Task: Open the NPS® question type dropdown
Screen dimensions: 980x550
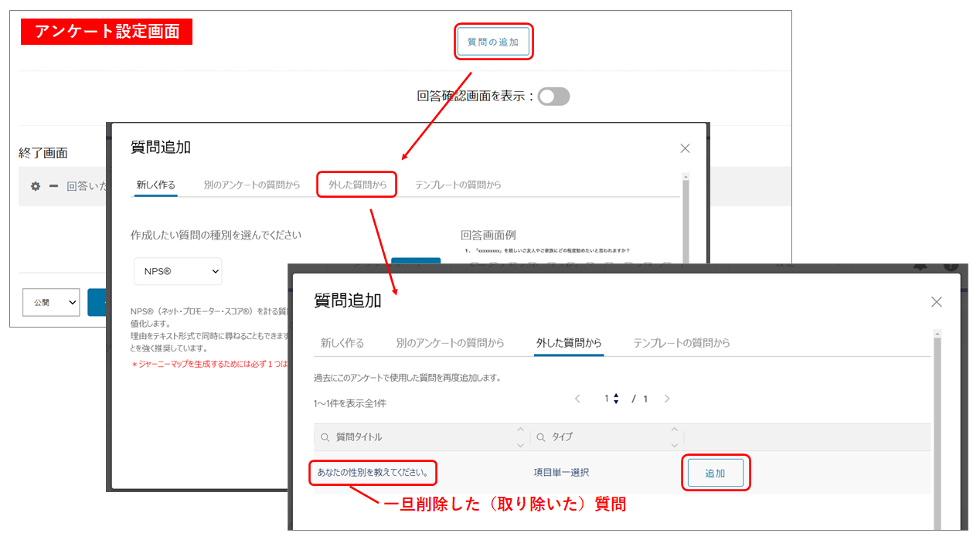Action: click(x=178, y=272)
